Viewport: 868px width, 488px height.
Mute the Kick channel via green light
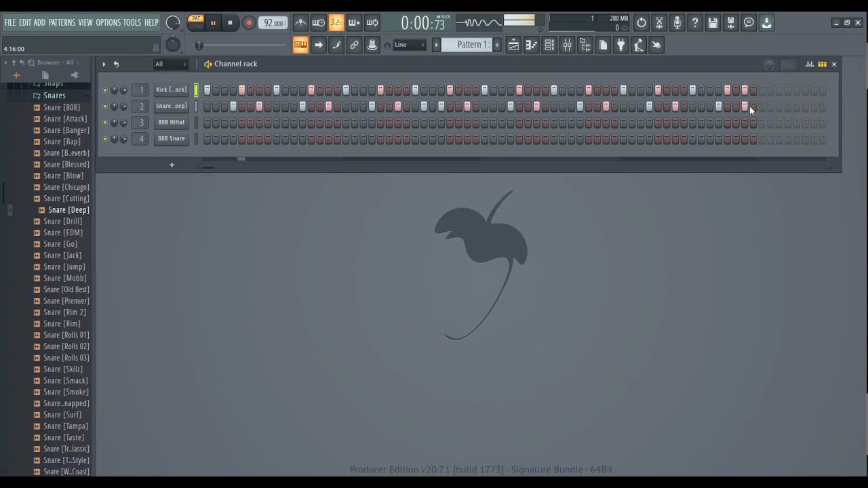point(105,90)
